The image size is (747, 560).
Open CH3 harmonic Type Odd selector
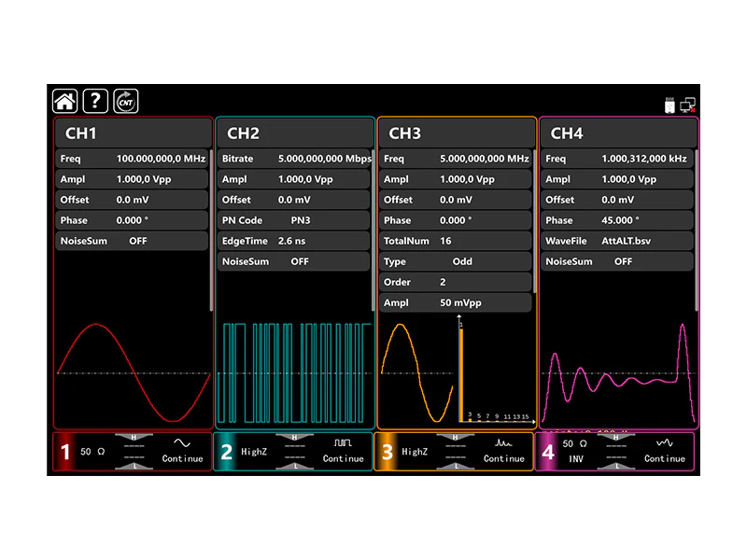456,261
